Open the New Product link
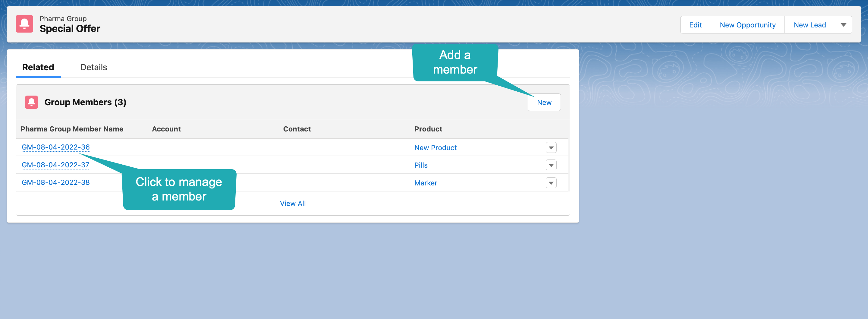868x319 pixels. coord(435,147)
